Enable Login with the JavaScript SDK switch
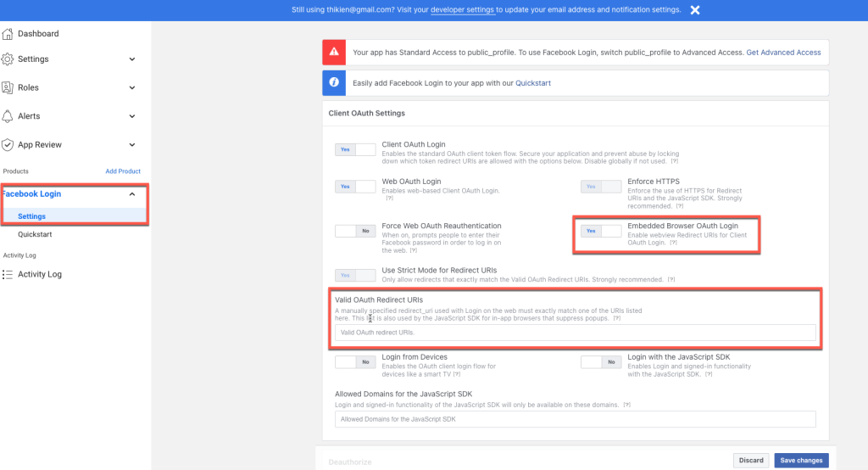The height and width of the screenshot is (470, 868). pos(601,362)
